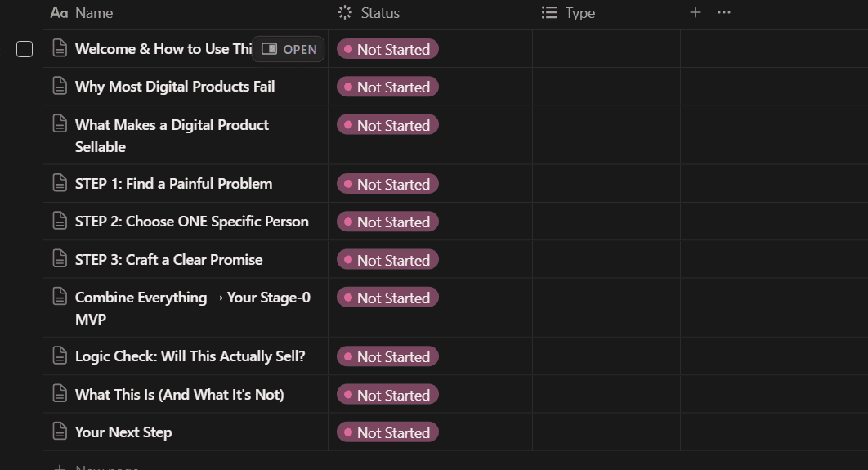868x470 pixels.
Task: Click page icon beside Why Most Digital Products Fail
Action: tap(60, 86)
